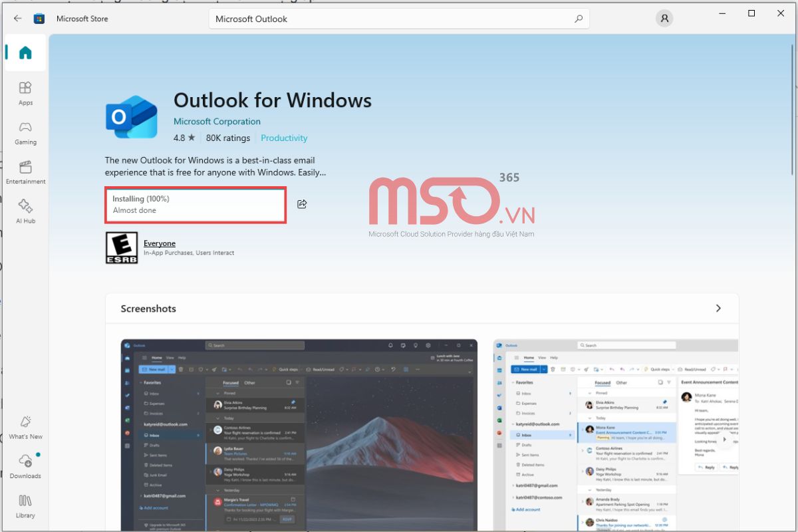
Task: Open the user profile account icon
Action: click(664, 19)
